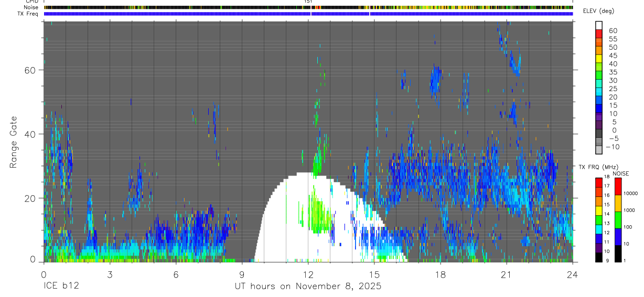Viewport: 644px width, 297px height.
Task: Click the 12 UT hour axis label
Action: point(308,274)
